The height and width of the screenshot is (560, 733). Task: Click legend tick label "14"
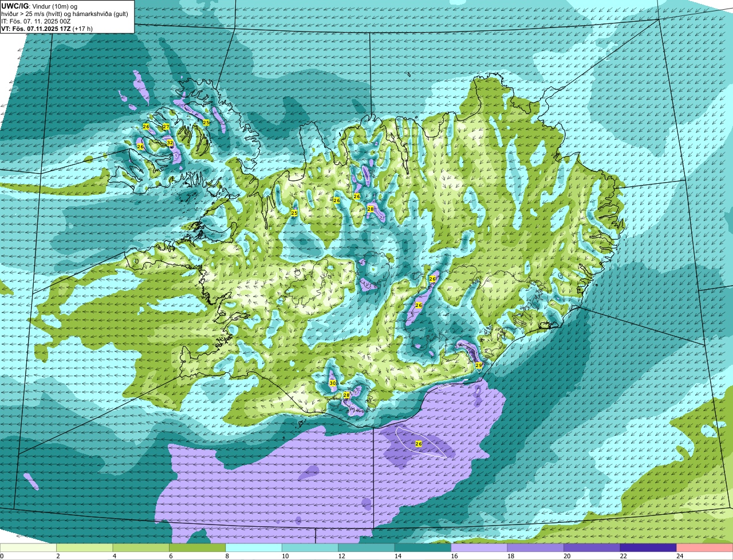(x=398, y=556)
